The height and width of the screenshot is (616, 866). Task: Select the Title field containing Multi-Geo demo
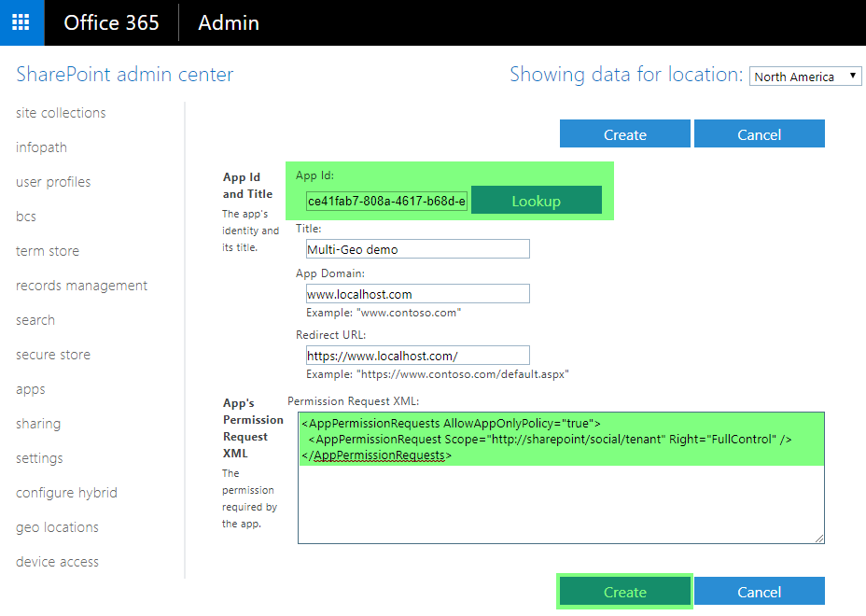click(x=417, y=248)
